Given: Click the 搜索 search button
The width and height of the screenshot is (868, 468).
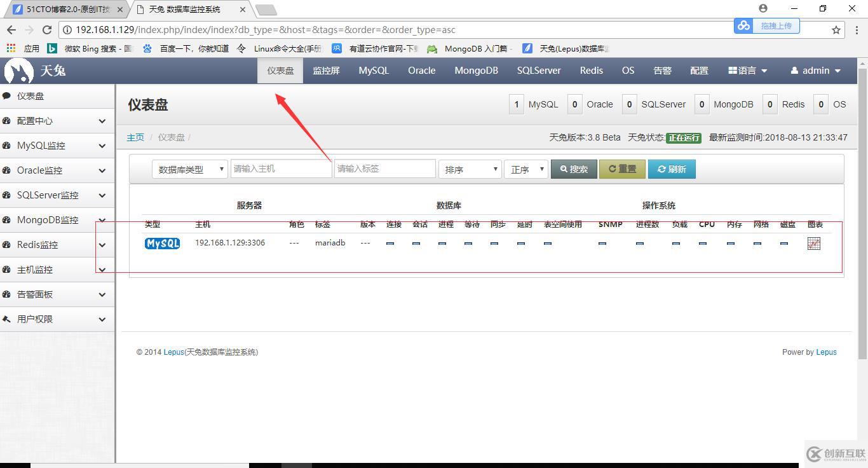Looking at the screenshot, I should point(574,169).
